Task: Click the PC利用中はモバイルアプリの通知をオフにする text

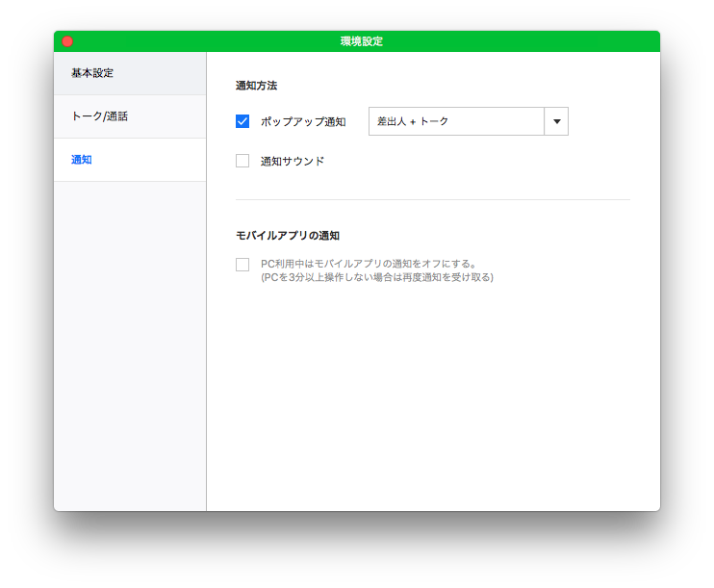Action: pyautogui.click(x=369, y=264)
